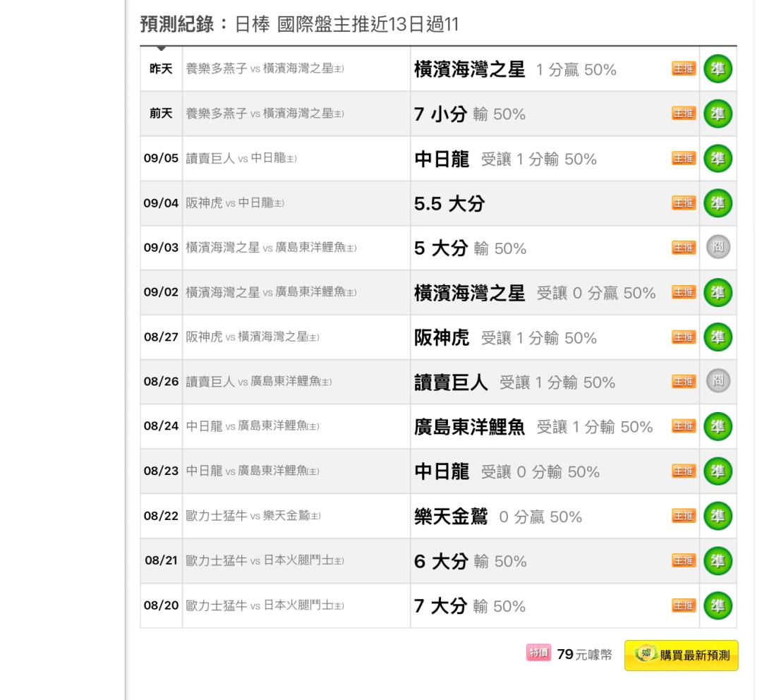This screenshot has width=762, height=700.
Task: Click the green 準 icon in yesterday's (昨天) row
Action: pyautogui.click(x=718, y=69)
